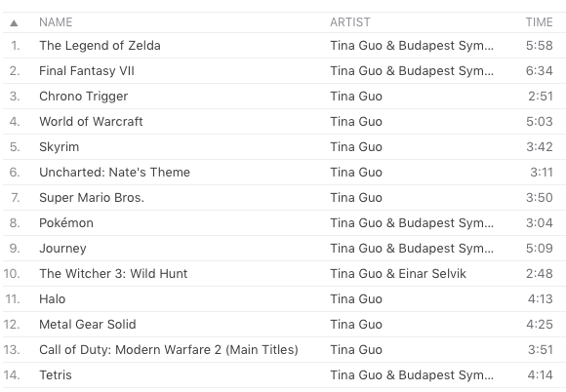Select Super Mario Bros. song
The image size is (566, 392).
point(284,198)
